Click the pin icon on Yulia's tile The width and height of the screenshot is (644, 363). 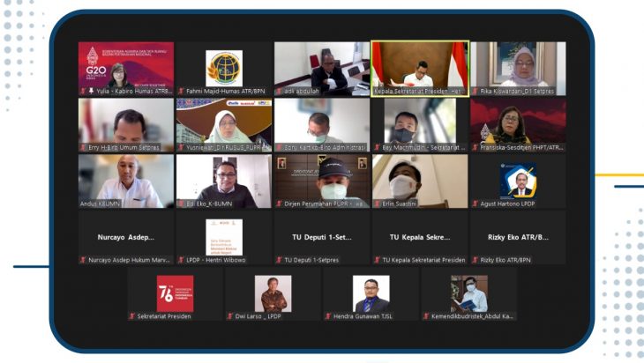pyautogui.click(x=92, y=91)
